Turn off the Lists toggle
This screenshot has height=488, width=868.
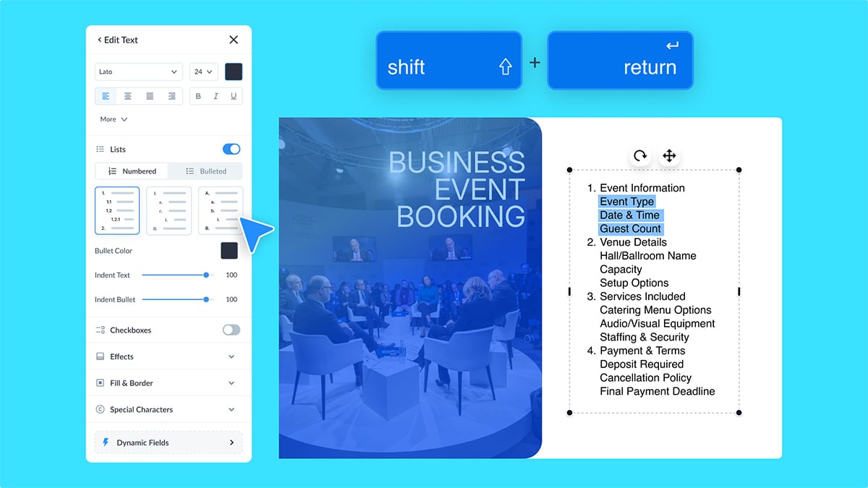231,149
